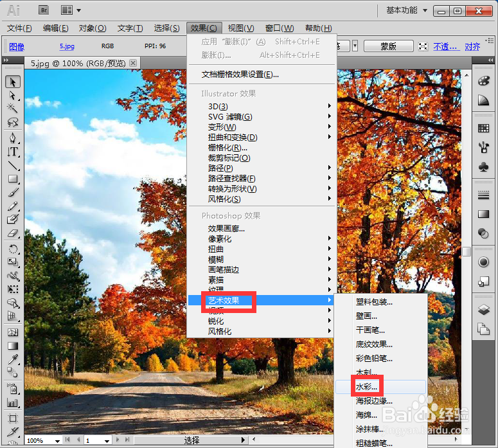498x448 pixels.
Task: Select the Eraser tool
Action: (x=13, y=233)
